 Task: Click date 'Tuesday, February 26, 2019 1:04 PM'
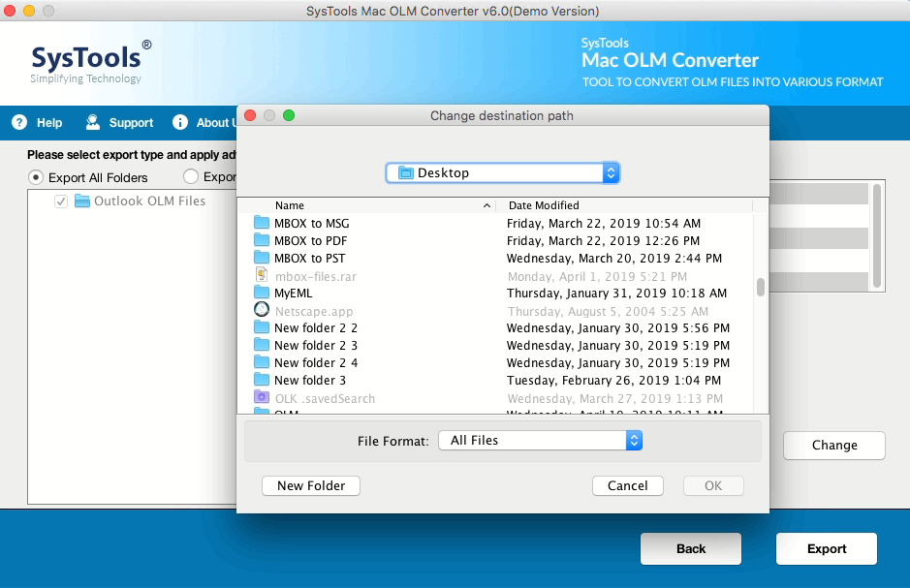tap(613, 380)
